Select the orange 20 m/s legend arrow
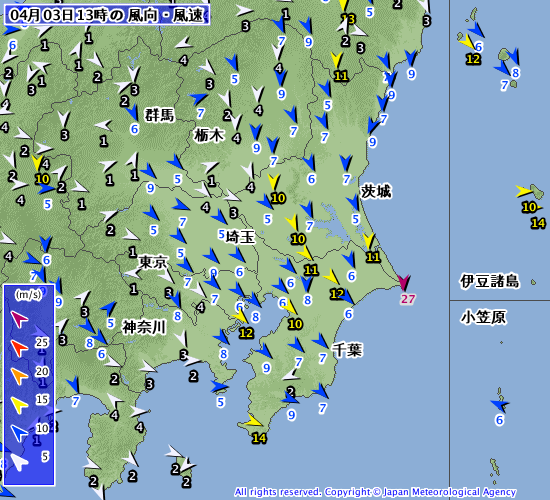The image size is (550, 500). pyautogui.click(x=19, y=376)
